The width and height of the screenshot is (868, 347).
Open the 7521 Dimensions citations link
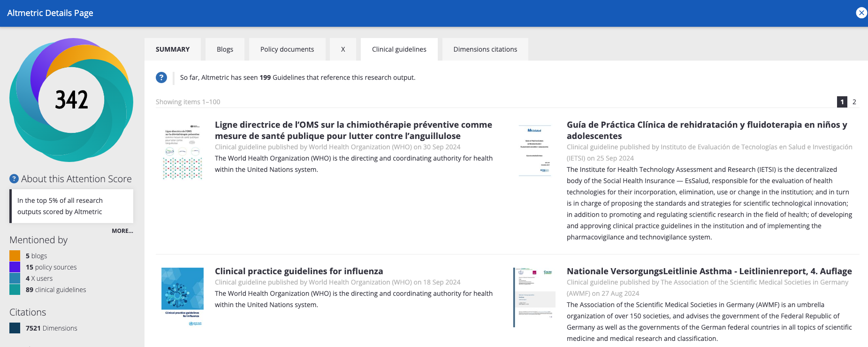51,328
